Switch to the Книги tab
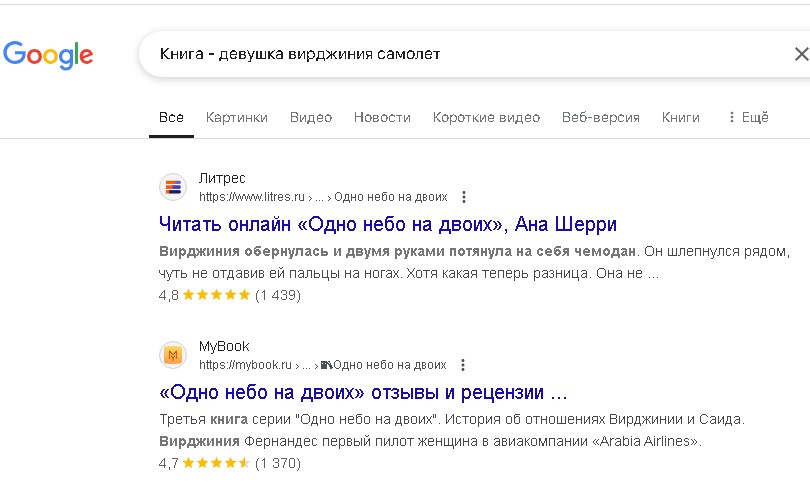810x503 pixels. click(x=680, y=117)
